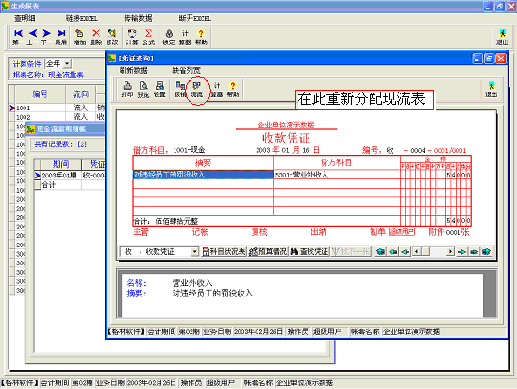The width and height of the screenshot is (517, 389).
Task: Go to first record in report toolbar
Action: 17,36
